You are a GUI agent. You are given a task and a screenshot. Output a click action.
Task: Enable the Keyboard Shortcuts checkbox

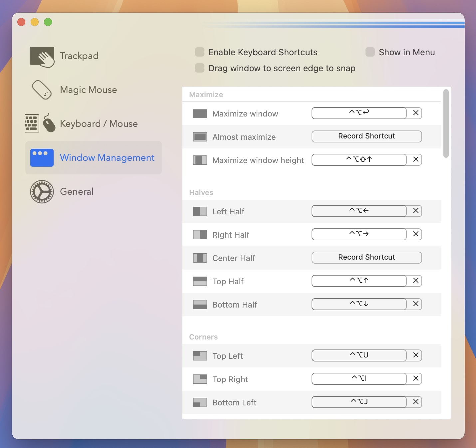[199, 52]
